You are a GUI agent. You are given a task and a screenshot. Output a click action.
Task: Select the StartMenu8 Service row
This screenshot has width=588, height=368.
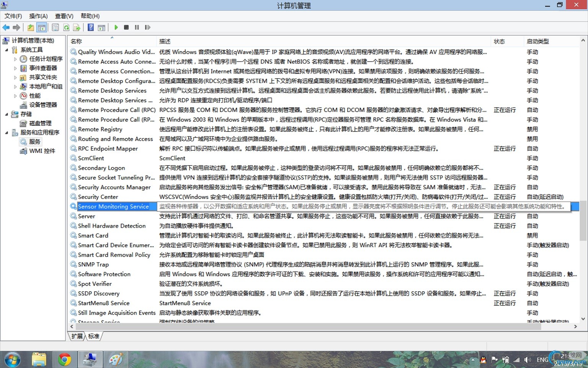pos(104,303)
